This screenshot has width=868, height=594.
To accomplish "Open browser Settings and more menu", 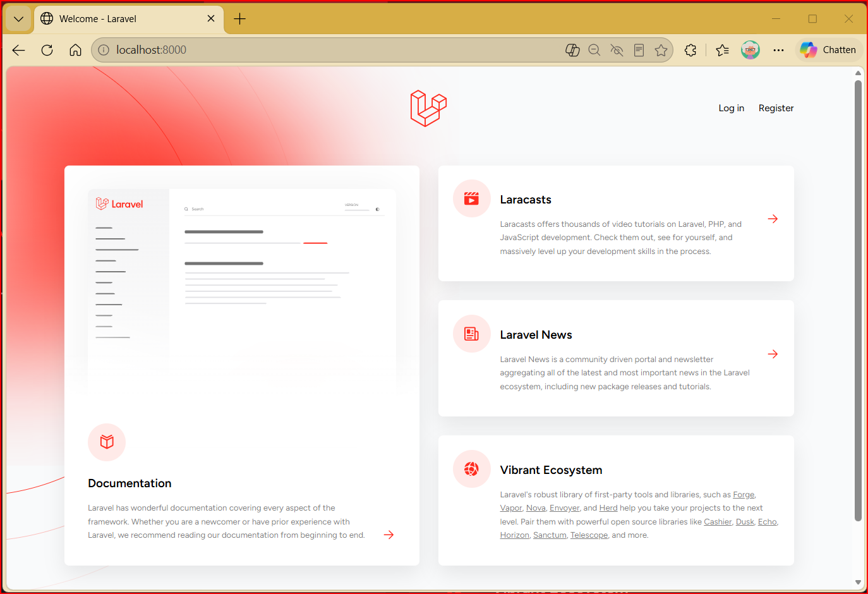I will [778, 50].
